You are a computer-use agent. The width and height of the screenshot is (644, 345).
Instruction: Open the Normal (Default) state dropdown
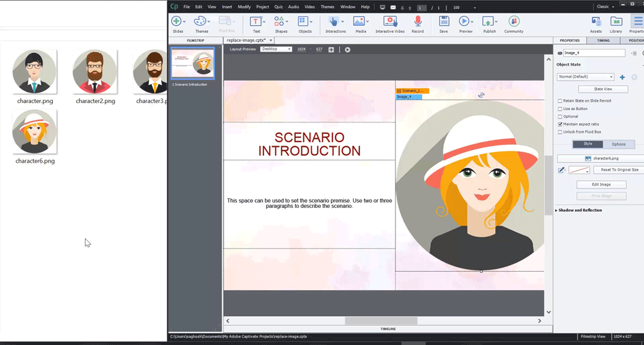(x=585, y=77)
